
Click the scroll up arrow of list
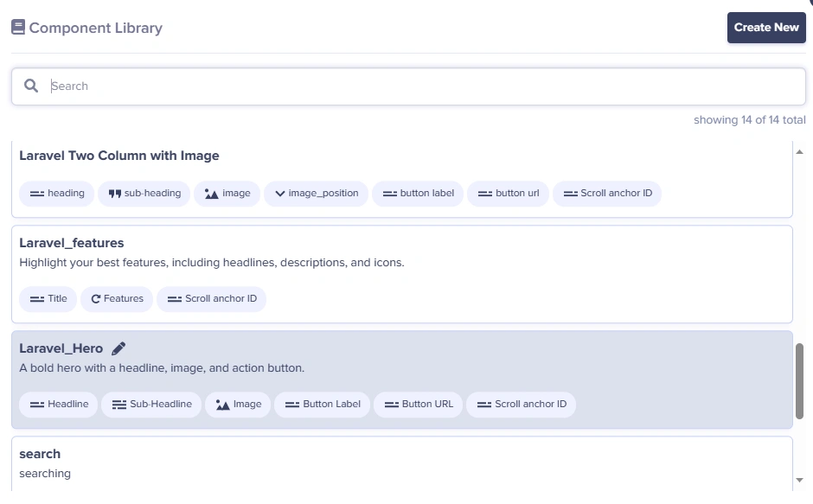coord(799,152)
